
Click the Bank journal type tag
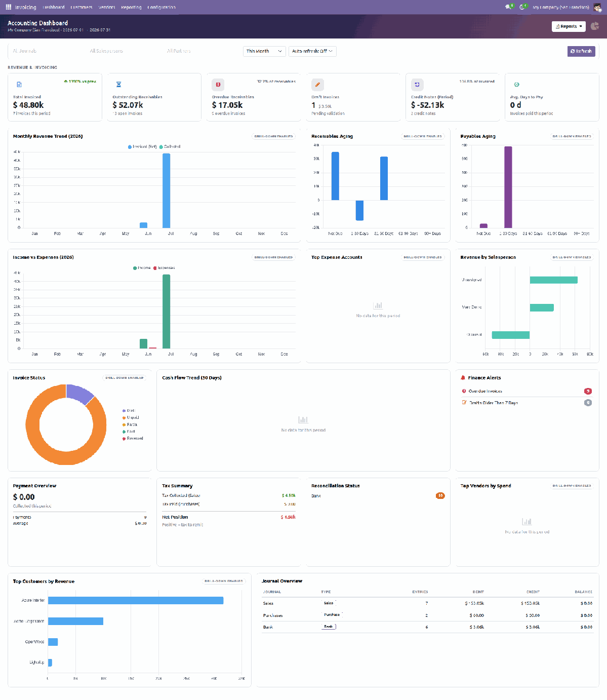[x=329, y=627]
